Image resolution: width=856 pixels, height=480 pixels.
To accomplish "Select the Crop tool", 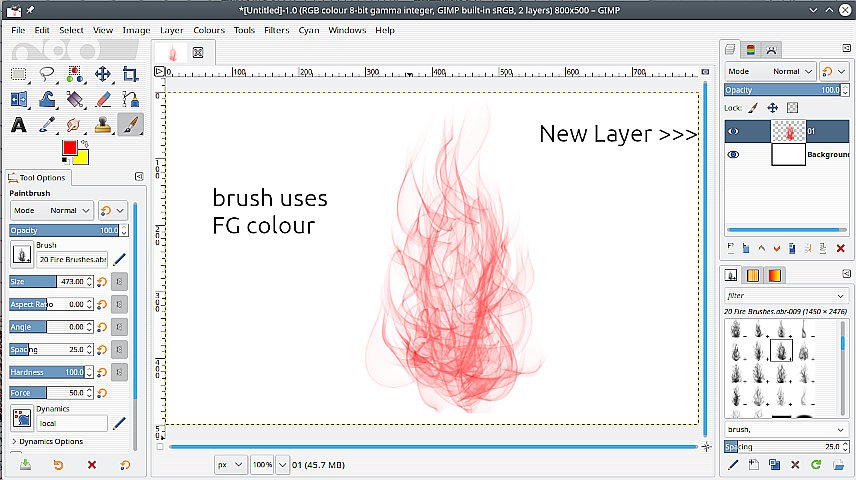I will tap(130, 74).
